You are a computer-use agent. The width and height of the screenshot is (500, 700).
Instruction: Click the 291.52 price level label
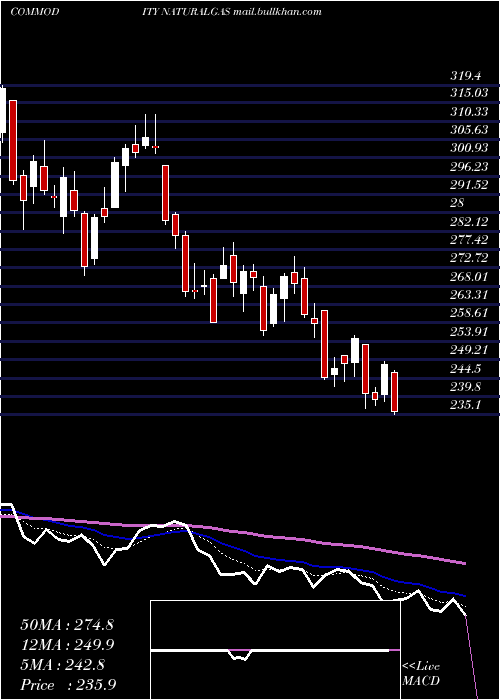469,184
